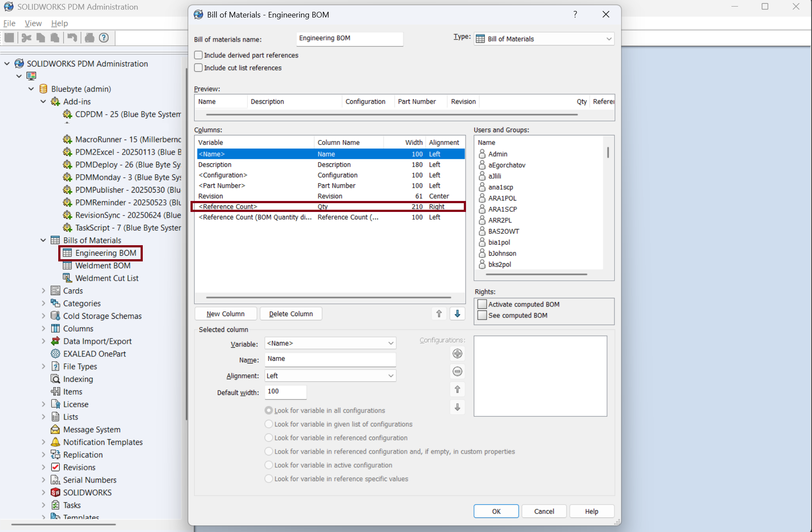The width and height of the screenshot is (812, 532).
Task: Open the Help menu
Action: [60, 23]
